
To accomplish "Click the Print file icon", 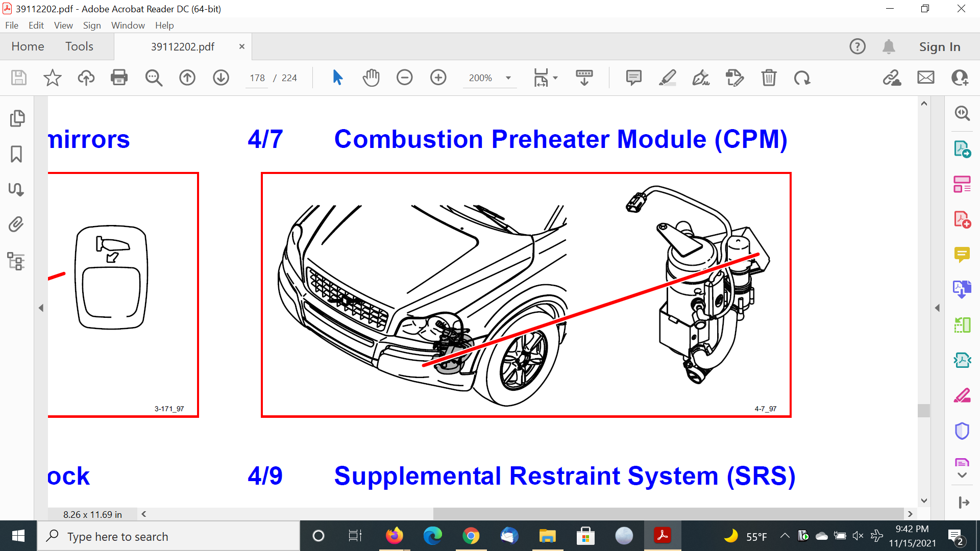I will (119, 78).
